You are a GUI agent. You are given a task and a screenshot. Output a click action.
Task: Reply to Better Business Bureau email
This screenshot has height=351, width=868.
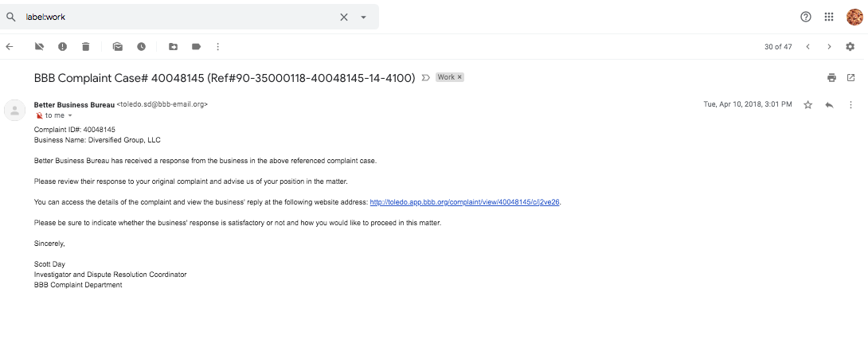point(829,104)
